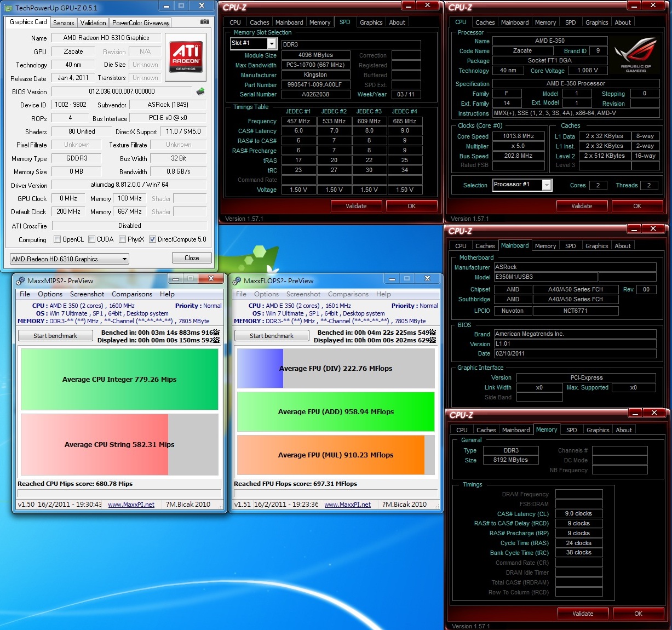Click Validate in the CPU-Z SPD window

356,206
